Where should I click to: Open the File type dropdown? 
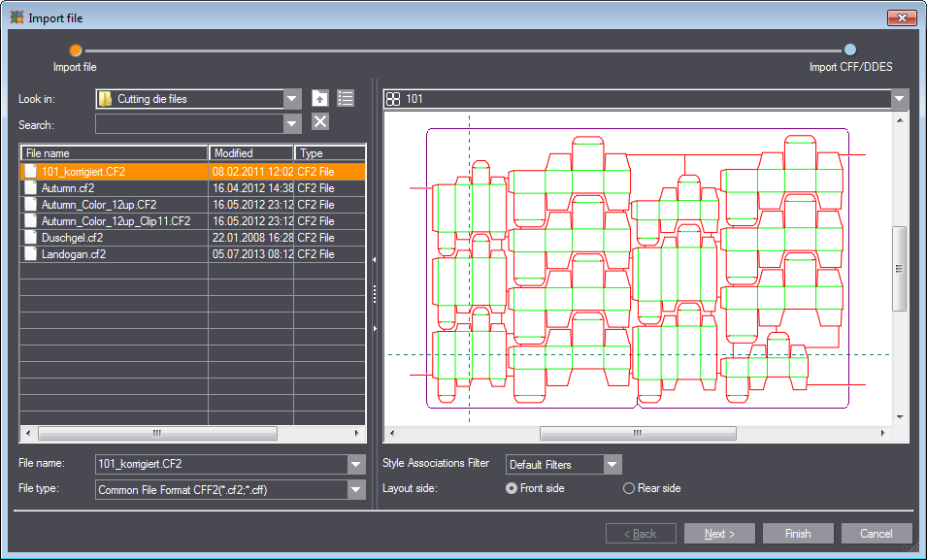(355, 490)
